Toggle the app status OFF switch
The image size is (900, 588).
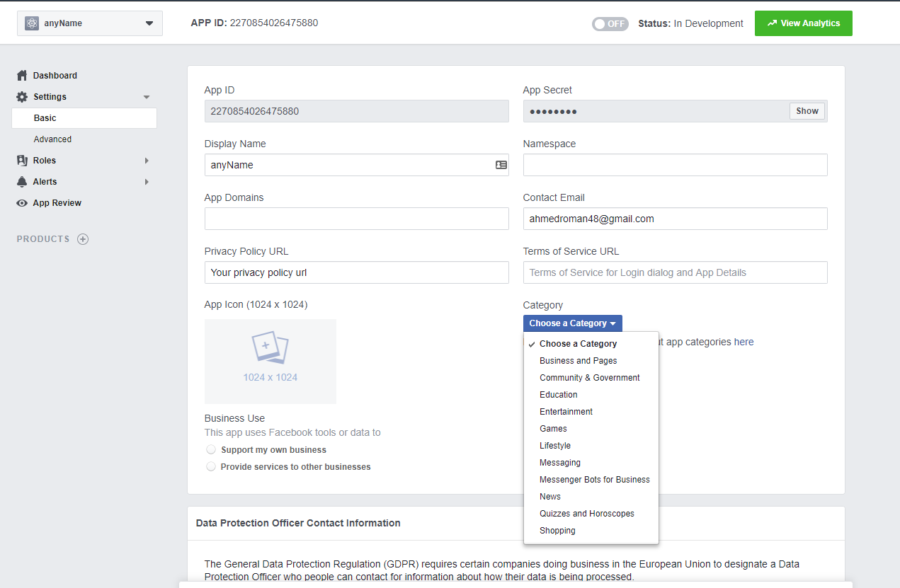pos(610,24)
